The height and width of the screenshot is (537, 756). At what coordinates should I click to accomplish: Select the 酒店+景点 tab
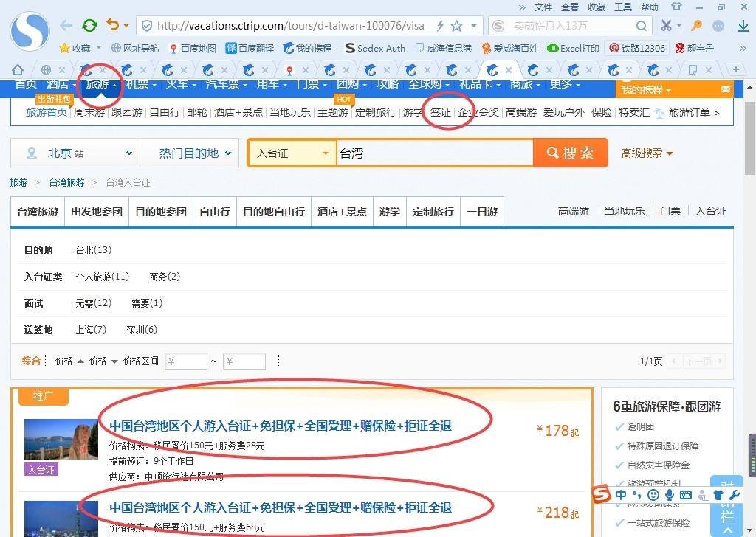(x=342, y=212)
